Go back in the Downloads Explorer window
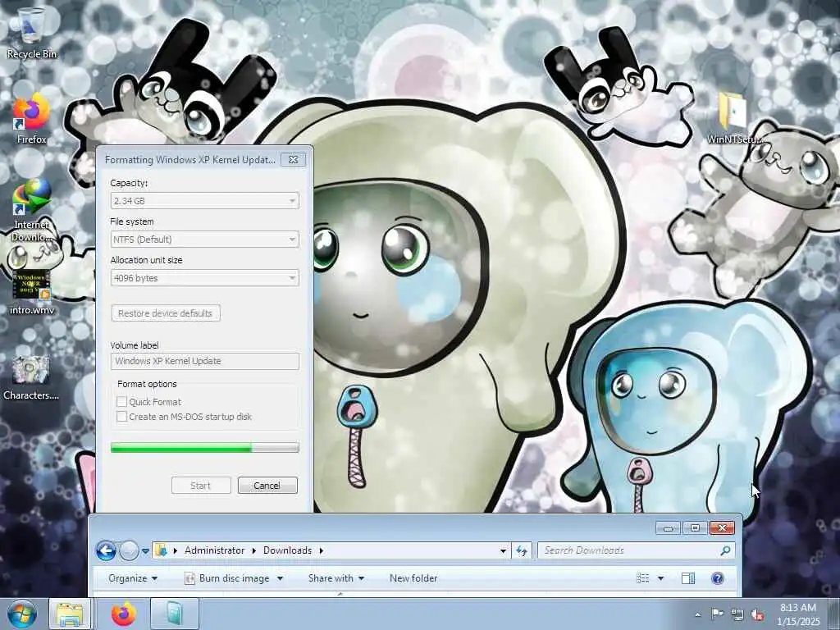 (106, 550)
